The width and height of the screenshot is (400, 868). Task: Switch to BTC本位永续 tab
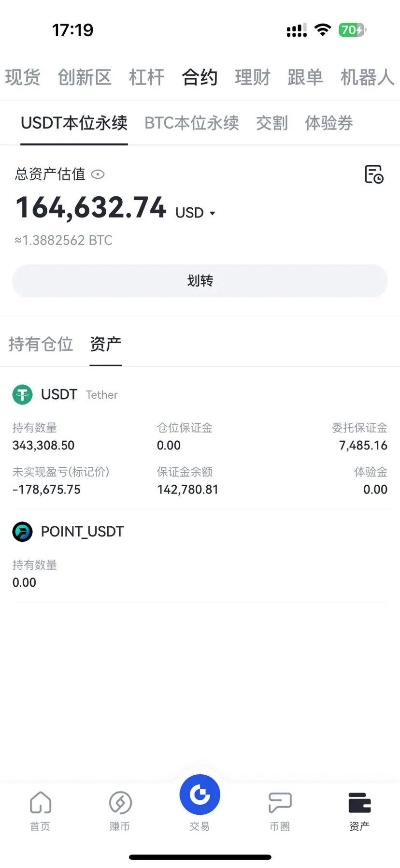192,123
